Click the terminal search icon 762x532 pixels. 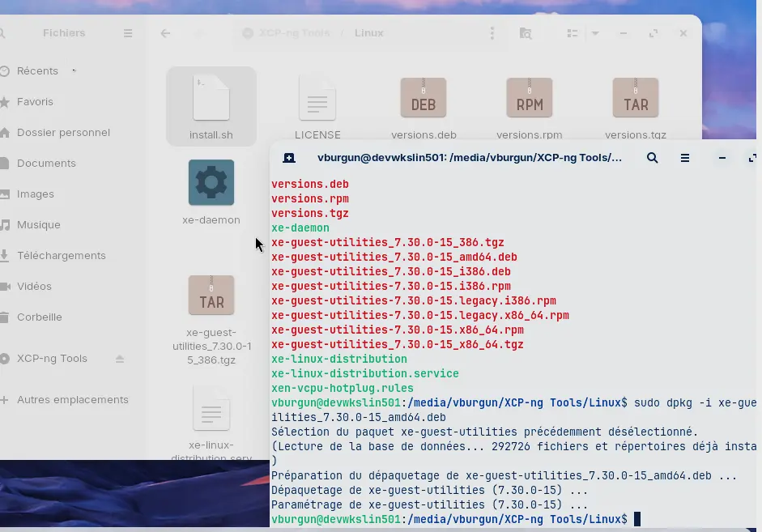click(x=652, y=158)
